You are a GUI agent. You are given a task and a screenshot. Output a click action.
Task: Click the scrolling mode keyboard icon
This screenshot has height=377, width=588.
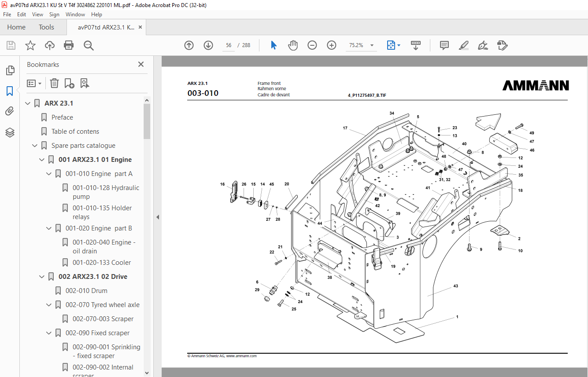(416, 45)
